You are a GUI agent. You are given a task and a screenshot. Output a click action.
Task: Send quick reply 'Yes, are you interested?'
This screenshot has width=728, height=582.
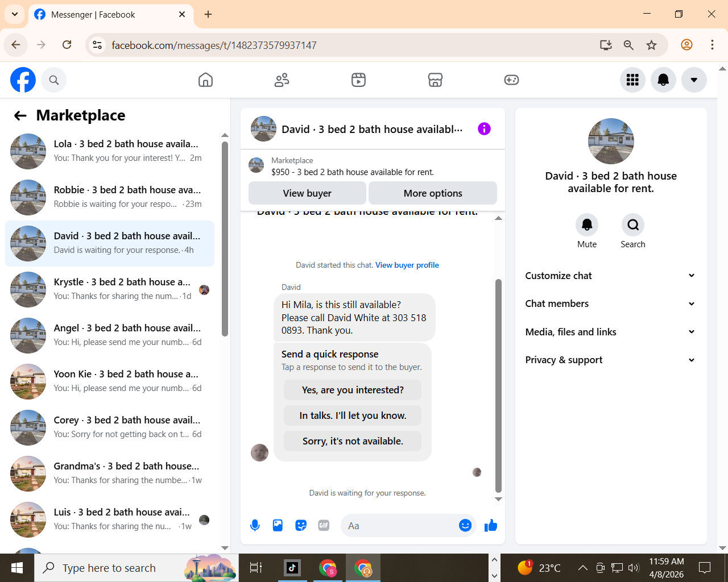coord(353,390)
